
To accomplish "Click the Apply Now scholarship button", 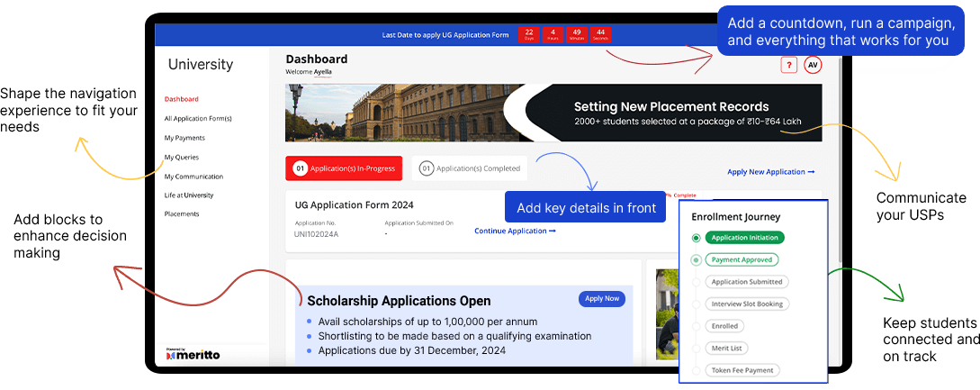I will [602, 299].
